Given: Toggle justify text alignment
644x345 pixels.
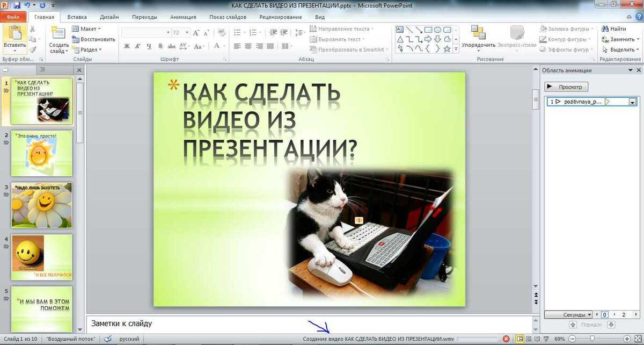Looking at the screenshot, I should click(270, 46).
